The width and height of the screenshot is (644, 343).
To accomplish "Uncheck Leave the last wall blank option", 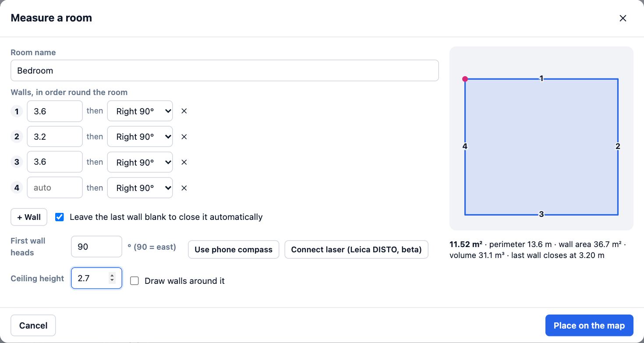I will click(60, 217).
